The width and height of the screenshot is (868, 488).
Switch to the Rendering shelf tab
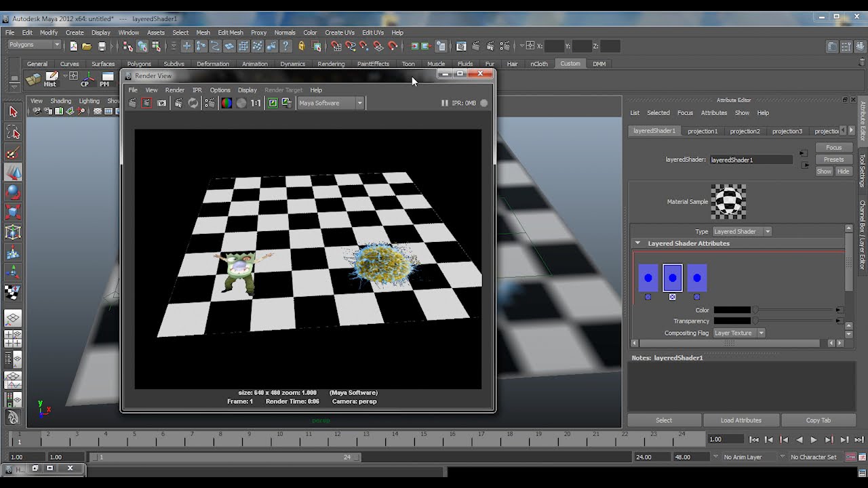click(x=331, y=64)
